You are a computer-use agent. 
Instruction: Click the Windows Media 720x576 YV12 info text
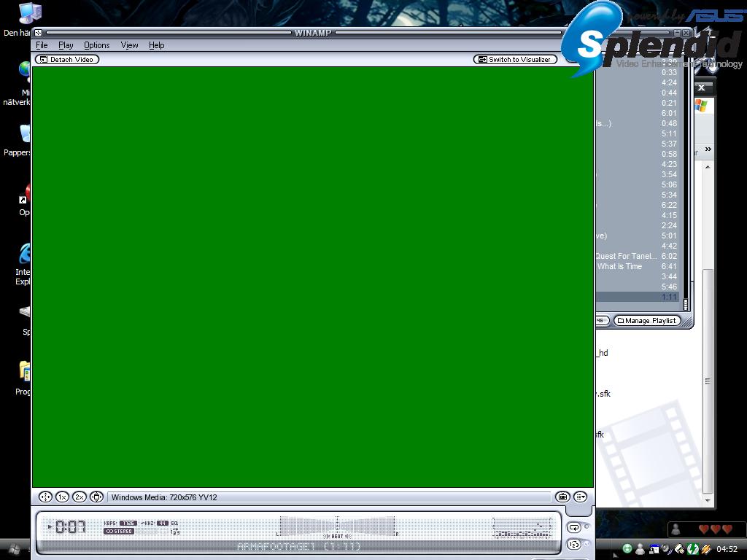(164, 497)
